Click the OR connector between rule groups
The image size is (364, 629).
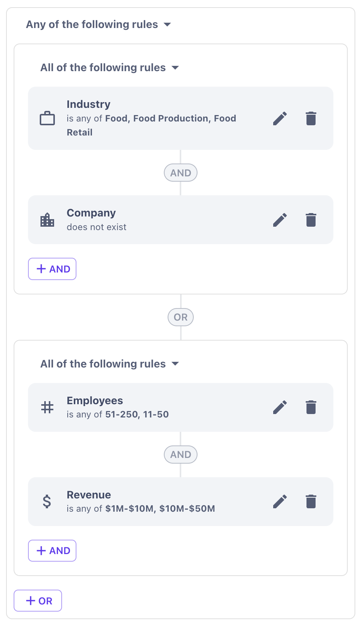click(180, 317)
